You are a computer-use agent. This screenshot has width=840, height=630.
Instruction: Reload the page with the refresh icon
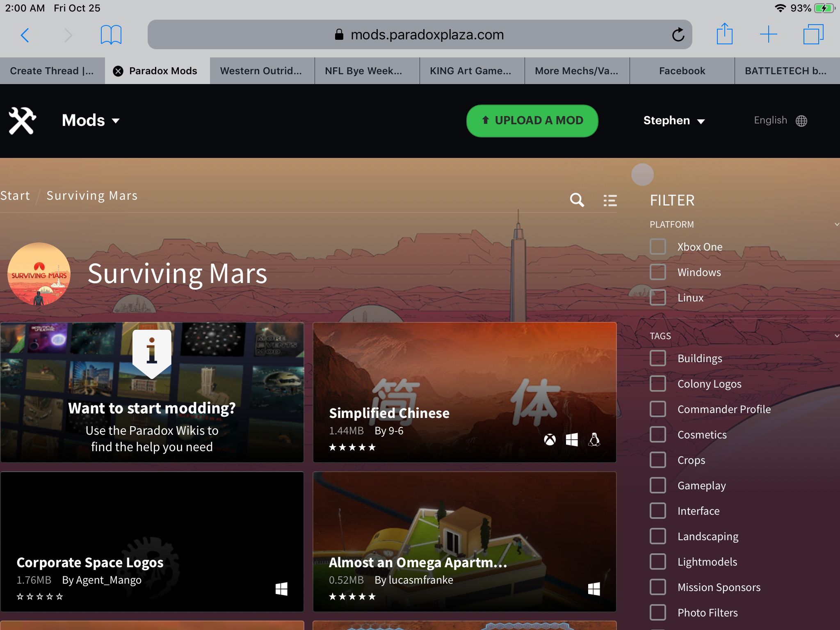[x=678, y=35]
